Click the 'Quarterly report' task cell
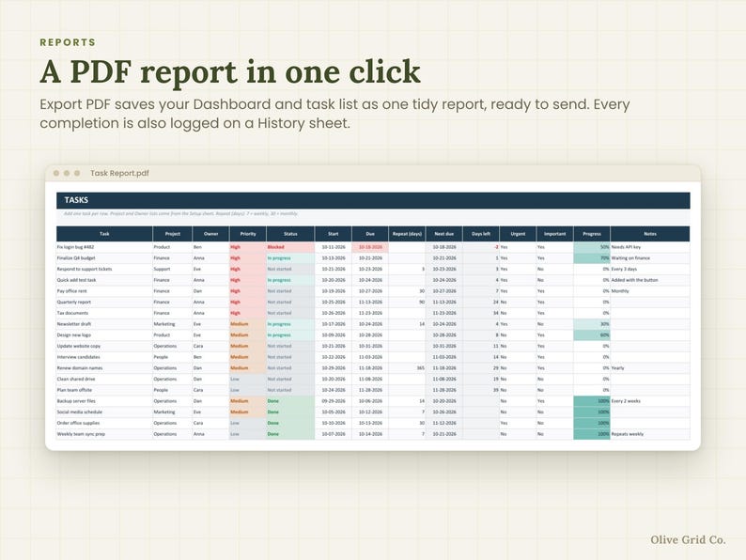 click(104, 303)
